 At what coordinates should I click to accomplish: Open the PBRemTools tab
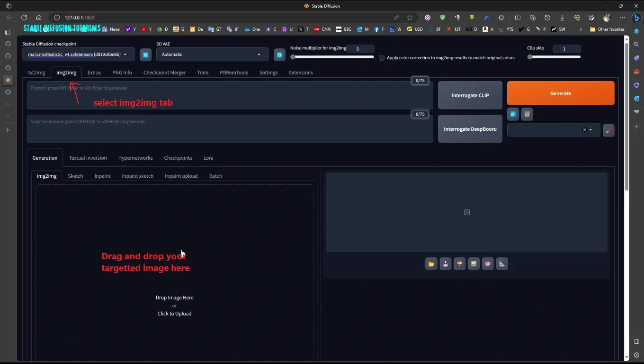coord(234,73)
